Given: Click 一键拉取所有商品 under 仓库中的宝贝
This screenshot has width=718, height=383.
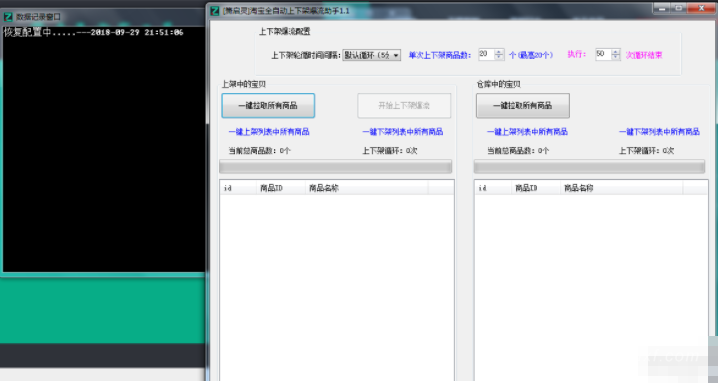Looking at the screenshot, I should click(523, 106).
